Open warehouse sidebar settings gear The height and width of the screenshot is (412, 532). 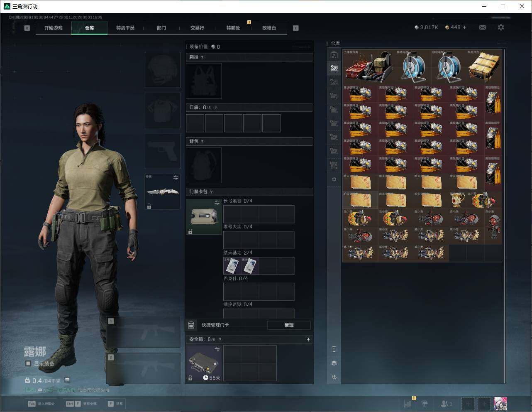click(x=334, y=179)
